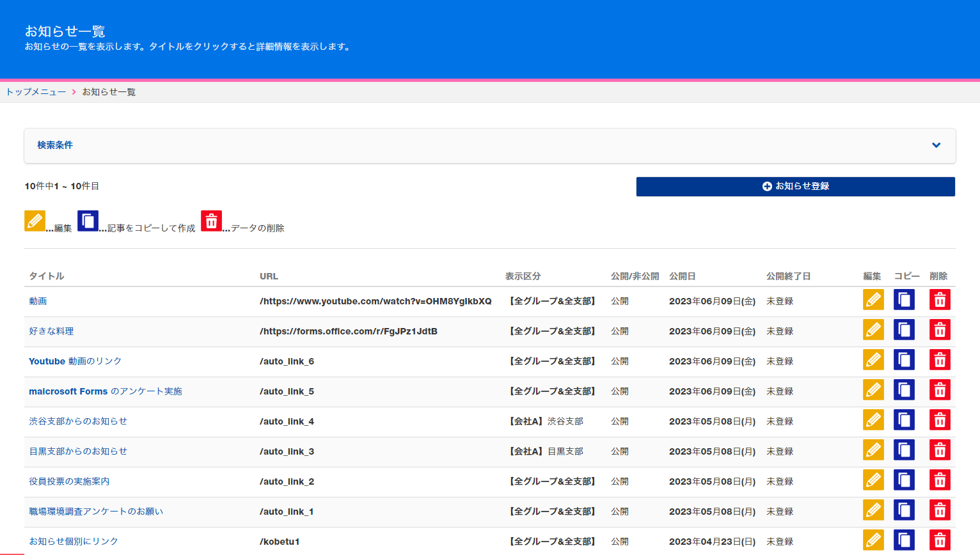Select the youtube.com/watch URL cell

tap(375, 301)
